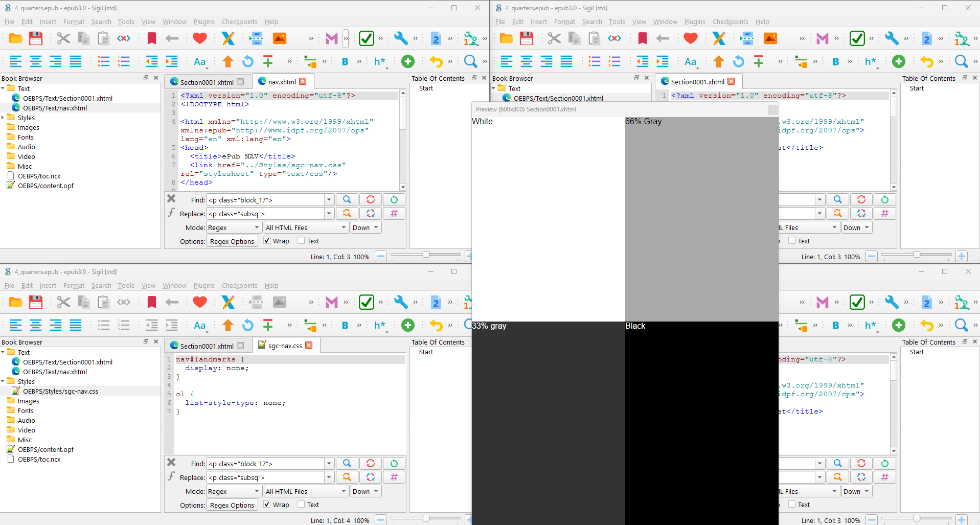This screenshot has height=525, width=980.
Task: Click the zoom slider in top-left window
Action: pyautogui.click(x=426, y=255)
